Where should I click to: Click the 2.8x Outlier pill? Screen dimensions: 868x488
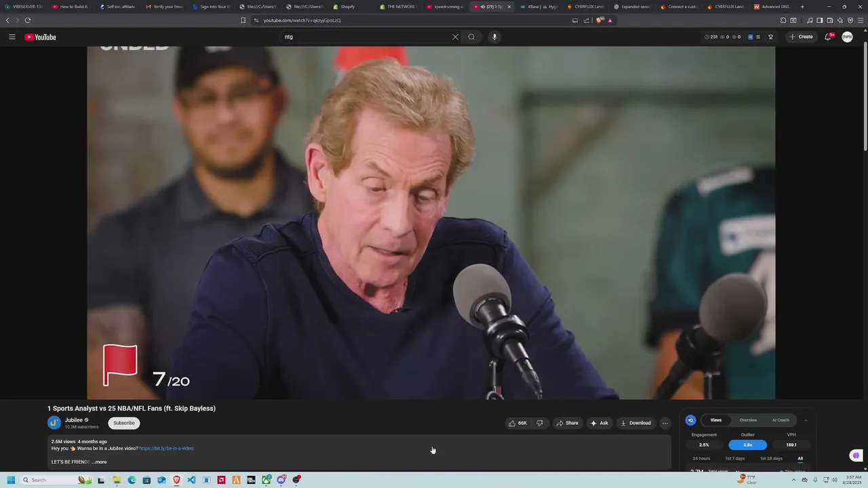747,445
